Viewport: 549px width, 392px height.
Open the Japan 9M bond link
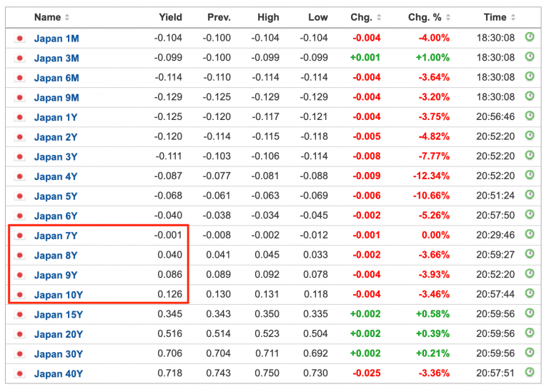[x=56, y=98]
